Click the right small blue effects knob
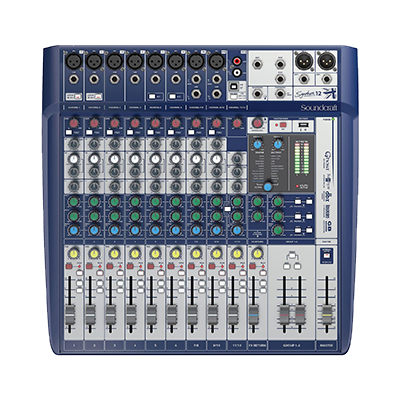The width and height of the screenshot is (400, 400). pos(277,145)
